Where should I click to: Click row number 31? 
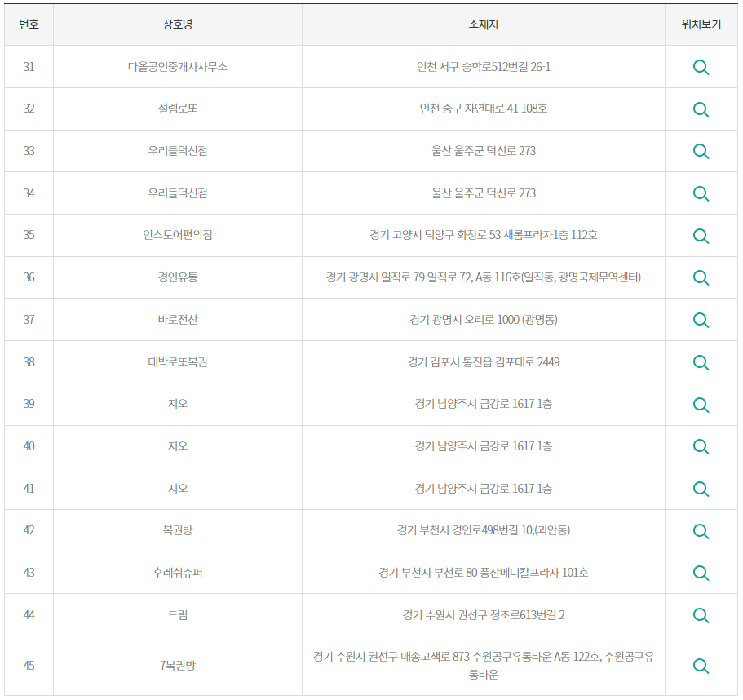click(29, 67)
